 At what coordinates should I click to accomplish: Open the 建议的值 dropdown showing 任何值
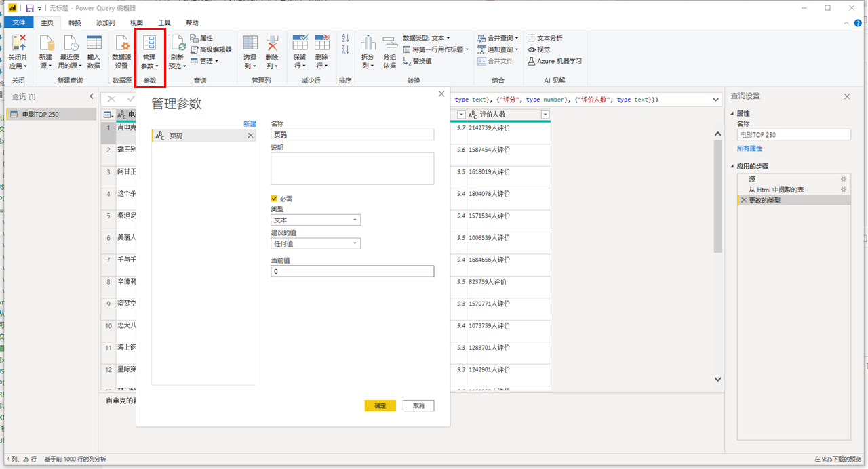point(355,243)
